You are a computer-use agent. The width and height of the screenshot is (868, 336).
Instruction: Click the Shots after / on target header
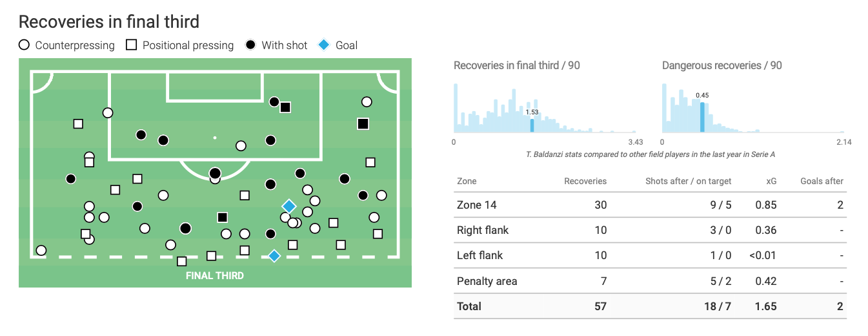coord(688,181)
